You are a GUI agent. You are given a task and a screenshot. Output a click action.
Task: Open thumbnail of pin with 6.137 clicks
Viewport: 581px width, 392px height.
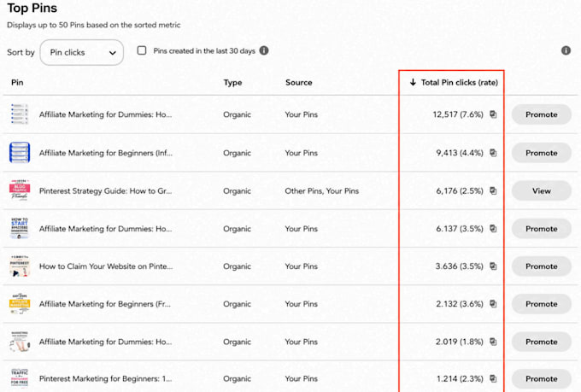click(x=20, y=228)
